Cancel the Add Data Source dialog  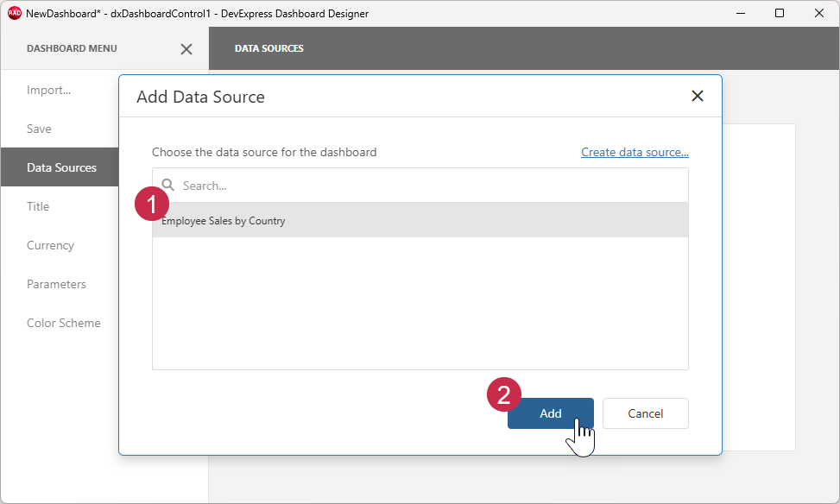pyautogui.click(x=645, y=413)
